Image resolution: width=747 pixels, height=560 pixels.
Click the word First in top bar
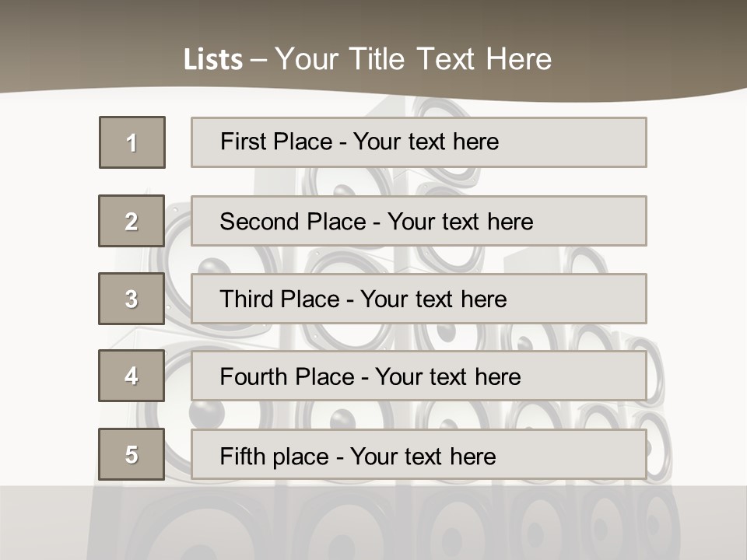click(243, 142)
